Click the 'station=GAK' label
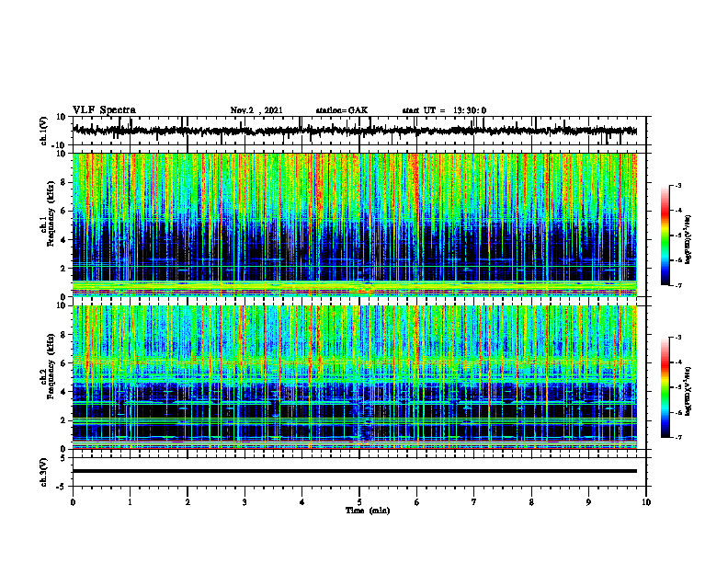The height and width of the screenshot is (563, 728). [342, 110]
